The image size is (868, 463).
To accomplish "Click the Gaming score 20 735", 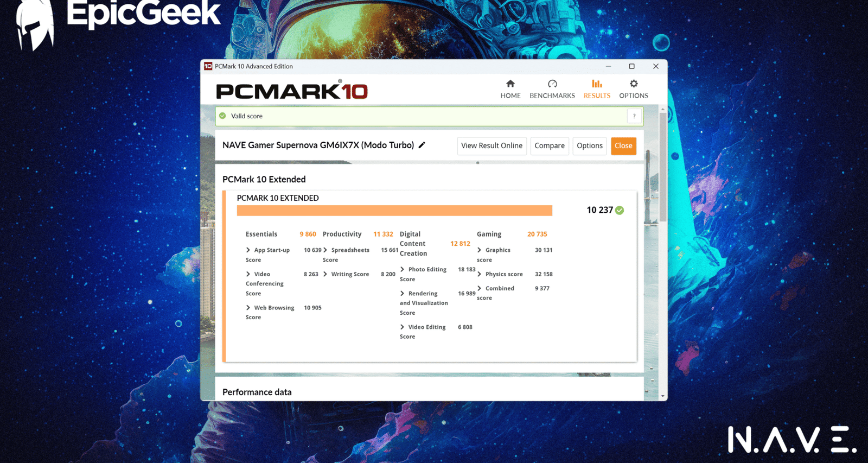I will tap(537, 234).
